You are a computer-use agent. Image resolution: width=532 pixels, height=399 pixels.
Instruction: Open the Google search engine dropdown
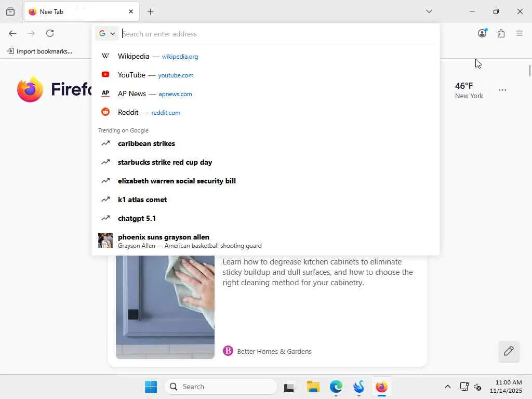point(107,34)
